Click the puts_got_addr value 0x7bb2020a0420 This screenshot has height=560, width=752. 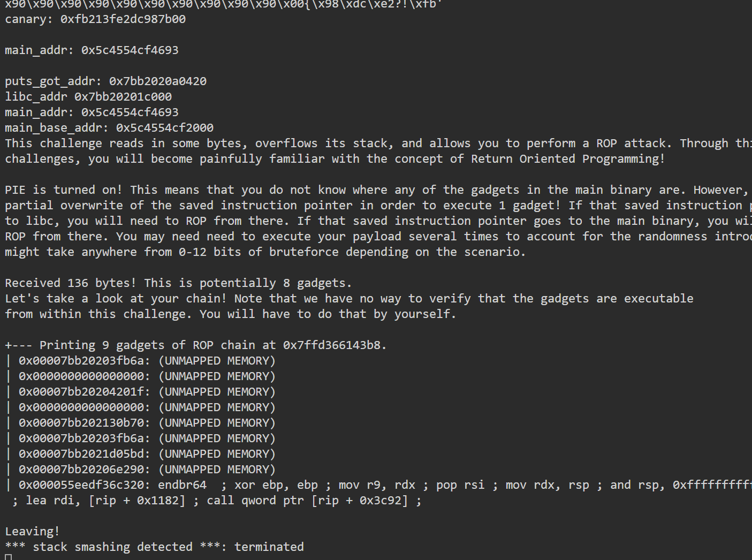(x=158, y=81)
